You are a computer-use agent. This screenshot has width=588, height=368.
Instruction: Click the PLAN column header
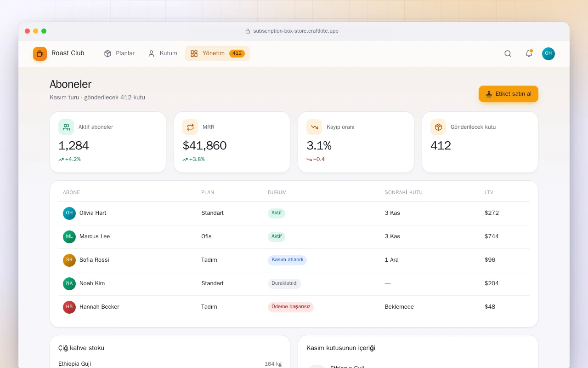[x=208, y=192]
